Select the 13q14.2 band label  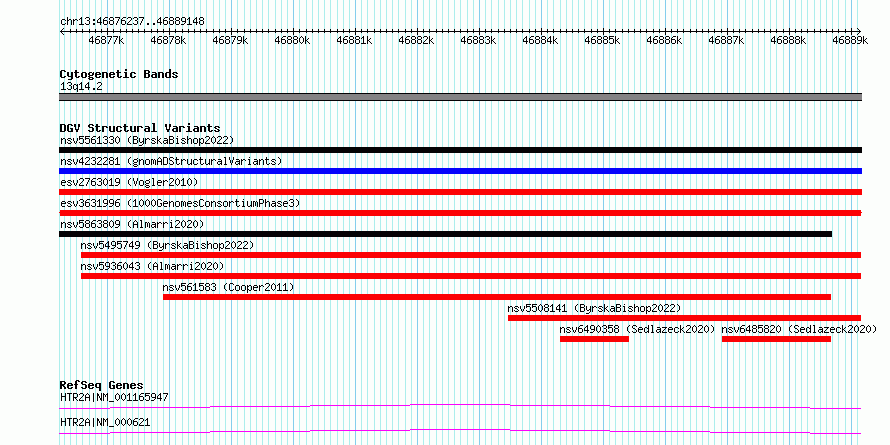81,87
